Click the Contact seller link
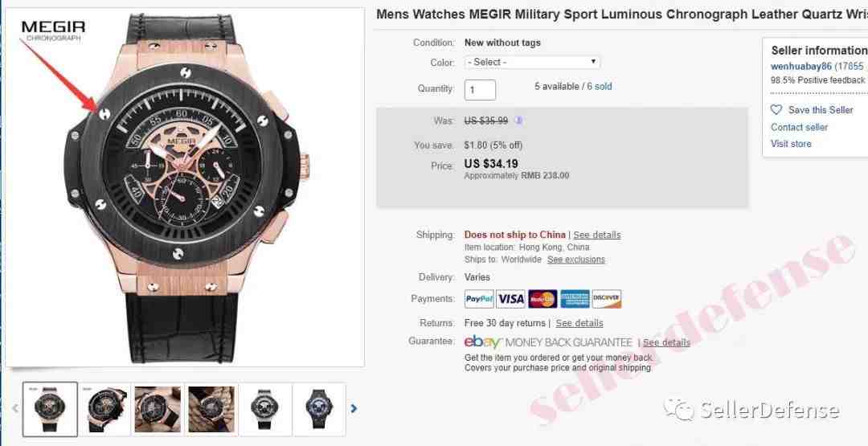868x446 pixels. pyautogui.click(x=800, y=127)
